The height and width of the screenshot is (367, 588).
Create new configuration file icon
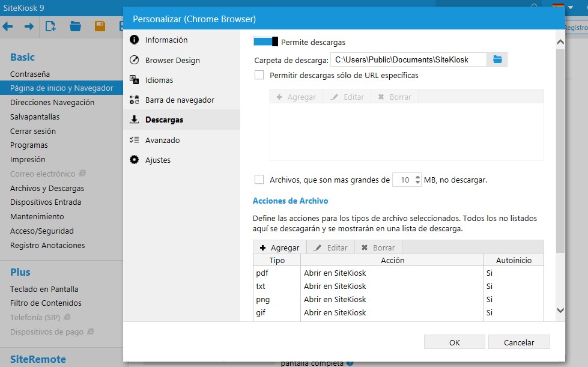pos(50,26)
